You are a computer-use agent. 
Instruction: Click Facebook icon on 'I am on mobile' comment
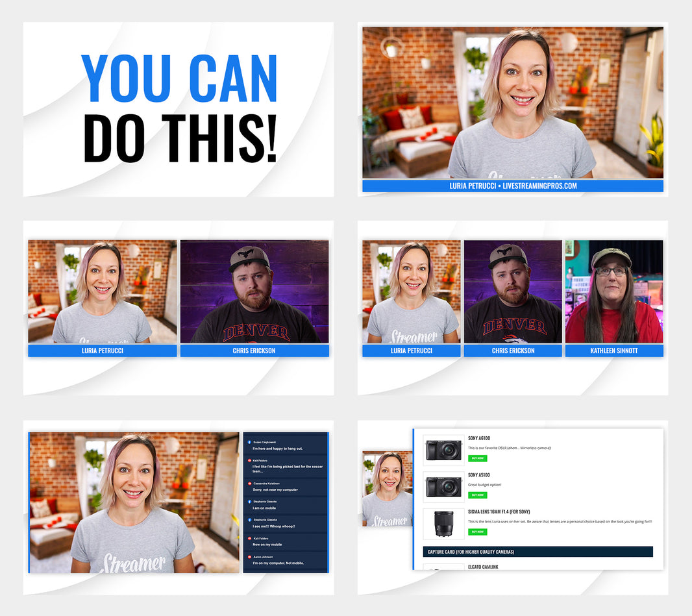tap(249, 502)
